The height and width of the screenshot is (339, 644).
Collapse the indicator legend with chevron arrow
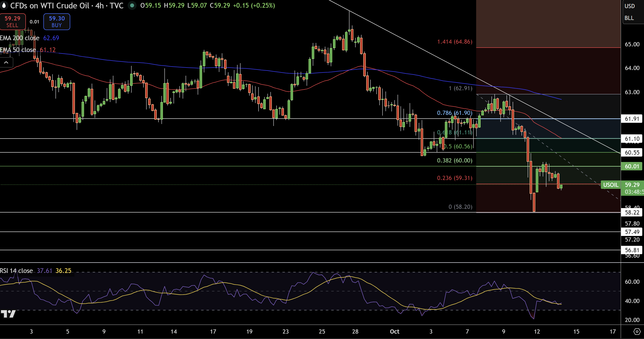[x=6, y=63]
